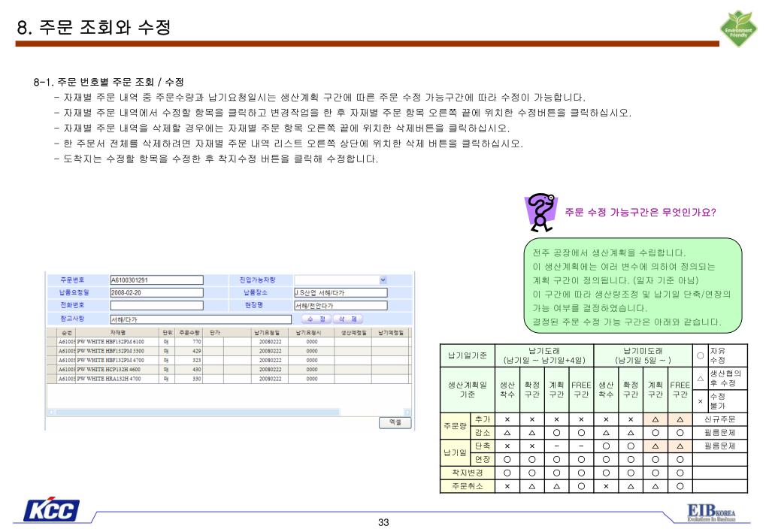Click the 생산계획일 기준 header cell
Viewport: 769px width, 532px height.
tap(468, 389)
